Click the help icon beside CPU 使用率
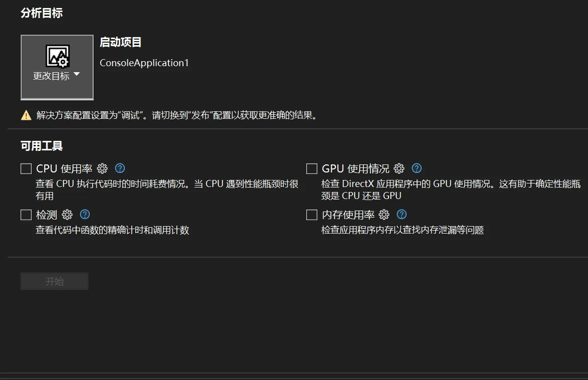Screen dimensions: 588x380 [x=120, y=168]
